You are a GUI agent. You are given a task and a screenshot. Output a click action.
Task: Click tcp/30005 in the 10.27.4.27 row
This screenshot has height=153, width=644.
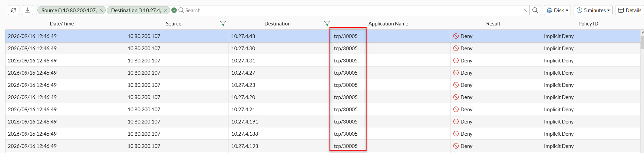(x=346, y=73)
